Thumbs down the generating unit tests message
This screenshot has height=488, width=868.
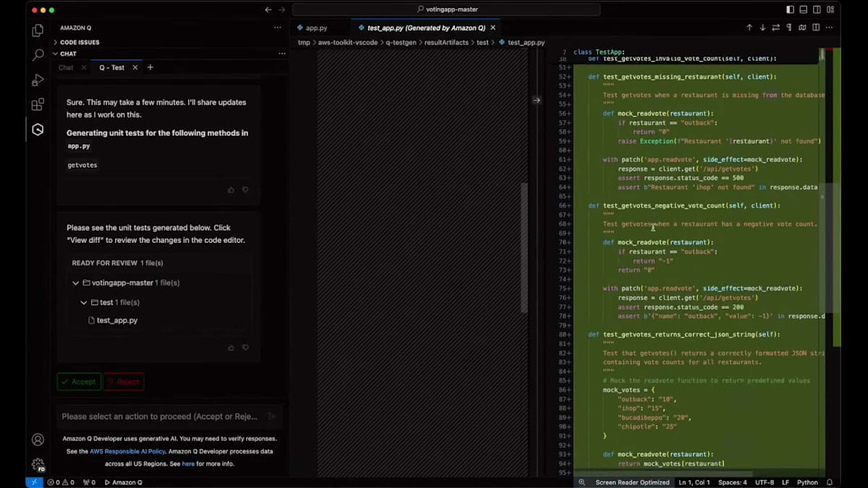point(245,190)
